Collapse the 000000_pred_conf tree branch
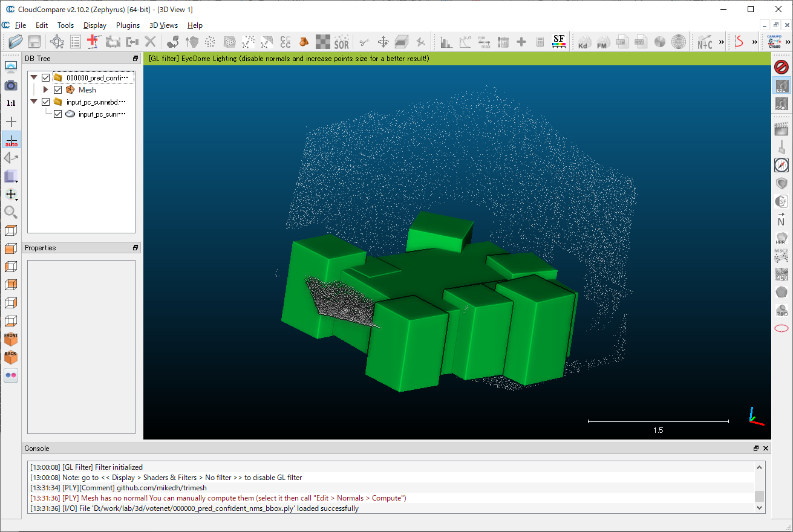The image size is (793, 532). [34, 77]
